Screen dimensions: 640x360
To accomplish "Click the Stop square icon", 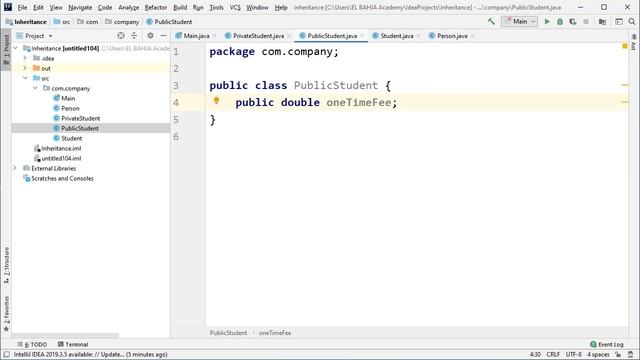I will coord(586,22).
